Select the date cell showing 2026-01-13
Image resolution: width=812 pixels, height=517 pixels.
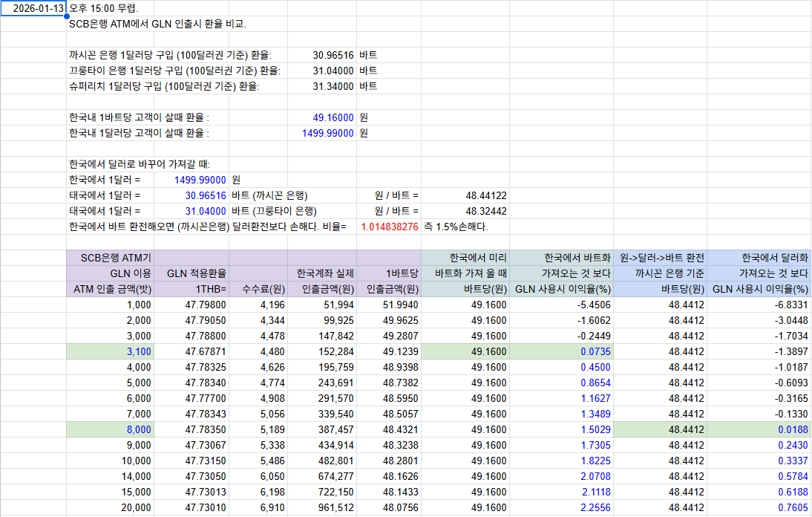[x=33, y=8]
